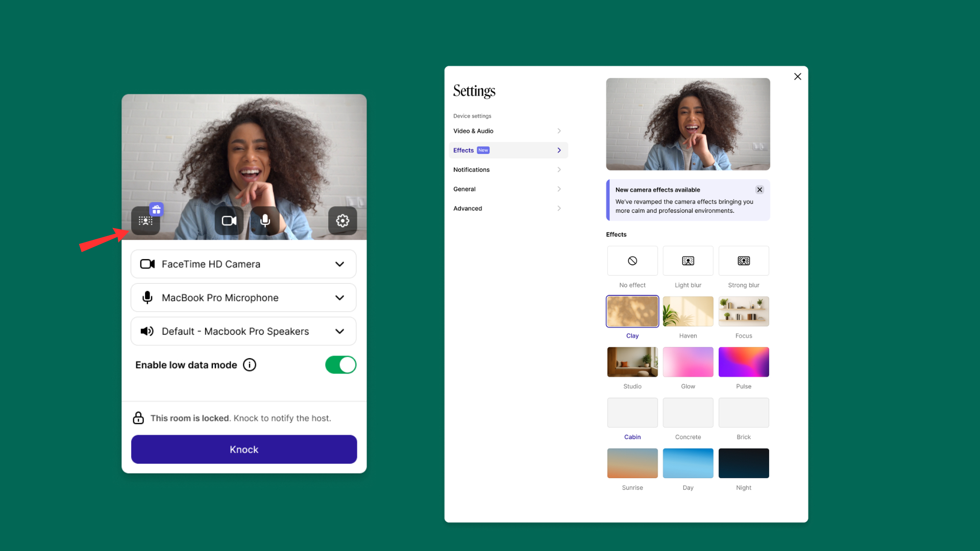Click low data mode info icon
Image resolution: width=980 pixels, height=551 pixels.
point(250,365)
